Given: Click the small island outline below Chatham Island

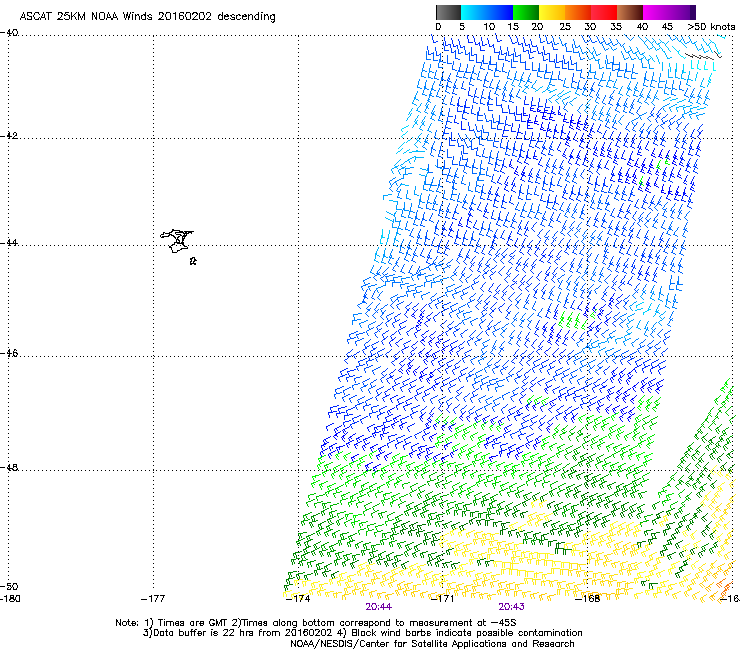Looking at the screenshot, I should pos(193,261).
